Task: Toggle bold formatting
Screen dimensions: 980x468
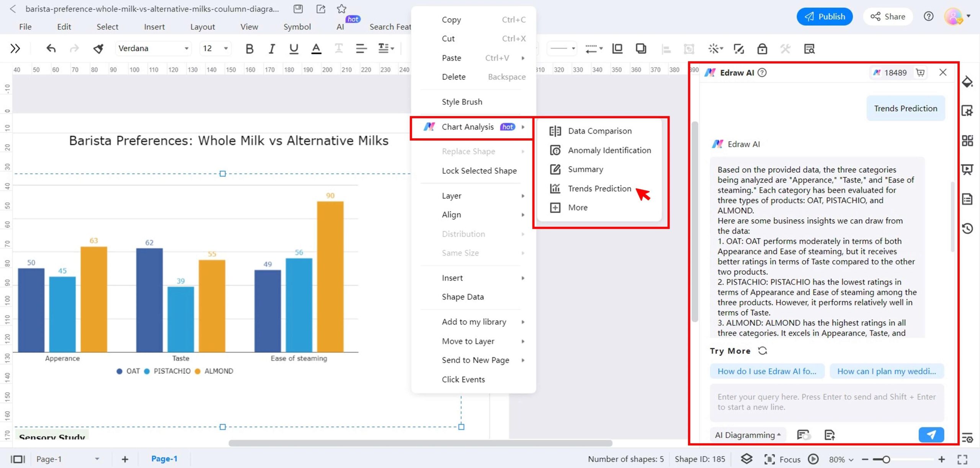Action: (x=250, y=48)
